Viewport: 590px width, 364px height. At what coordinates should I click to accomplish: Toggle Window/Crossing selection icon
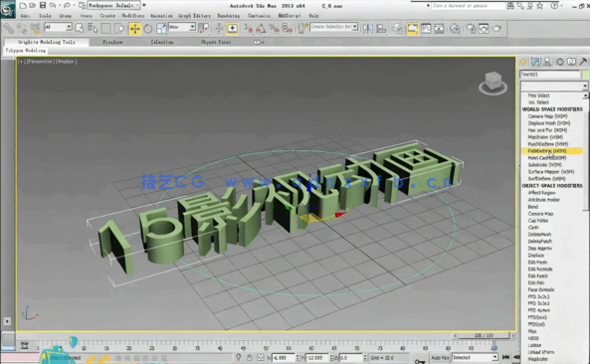tap(119, 28)
